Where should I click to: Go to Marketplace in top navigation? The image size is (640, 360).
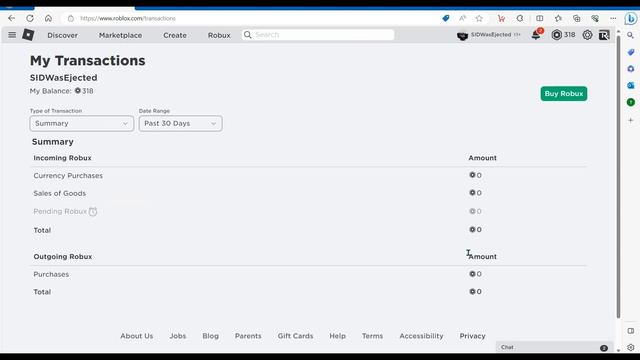120,36
